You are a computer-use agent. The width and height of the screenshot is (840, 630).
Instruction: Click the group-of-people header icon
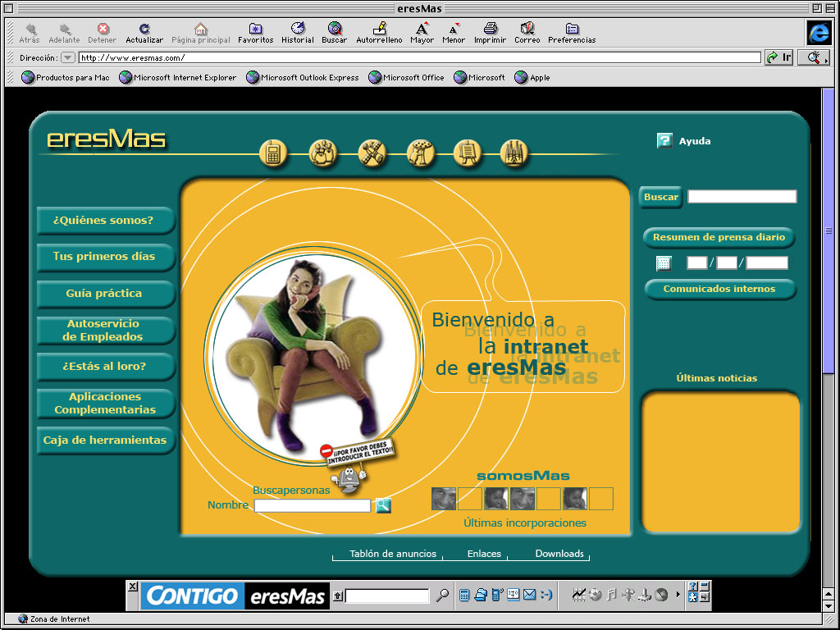point(323,153)
